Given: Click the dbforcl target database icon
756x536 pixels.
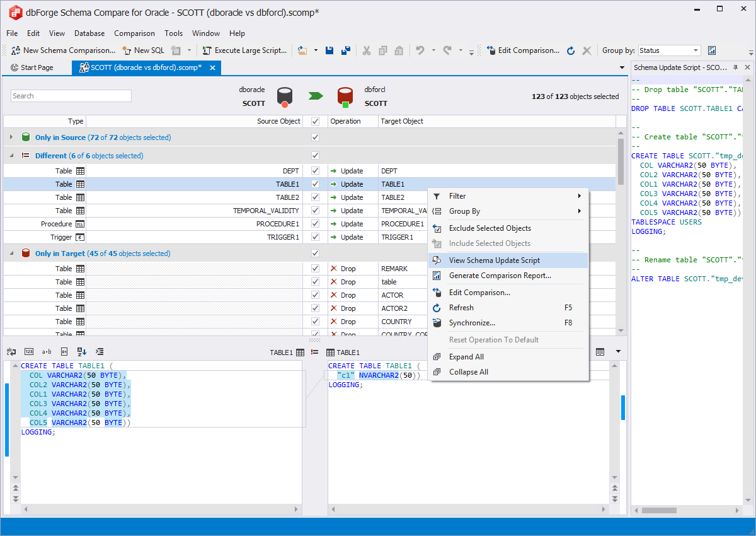Looking at the screenshot, I should tap(344, 97).
